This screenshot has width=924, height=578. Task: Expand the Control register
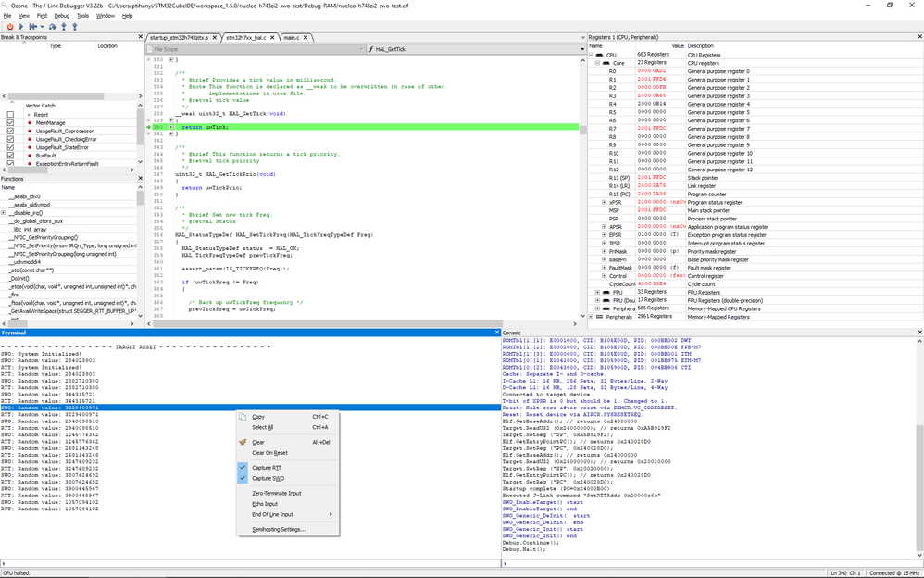[x=604, y=276]
